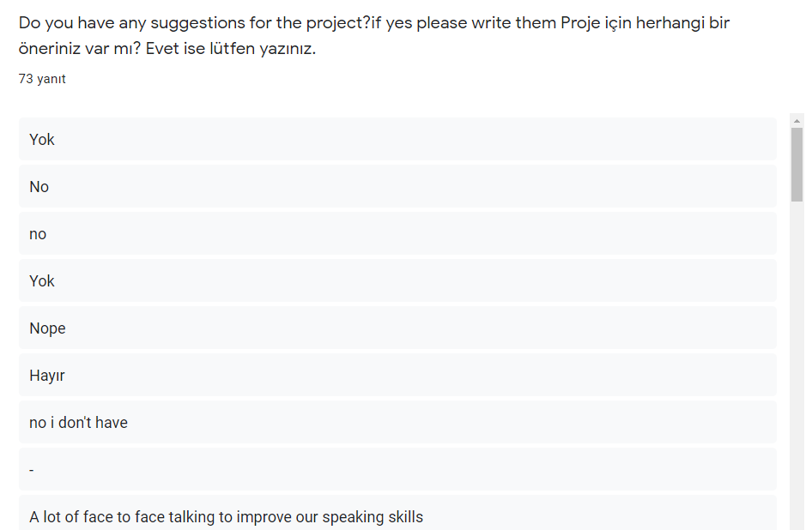Select the topmost "Yok" response
The image size is (812, 530).
pos(42,139)
